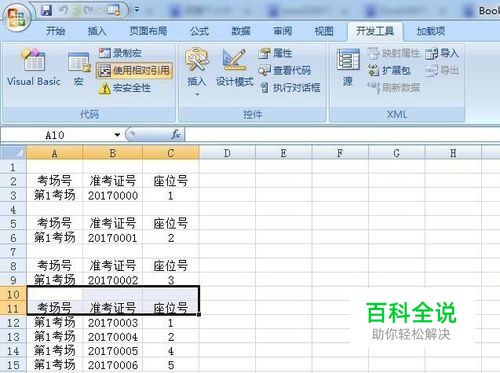The image size is (500, 373).
Task: Click cell B9 with 20170002
Action: pyautogui.click(x=112, y=280)
